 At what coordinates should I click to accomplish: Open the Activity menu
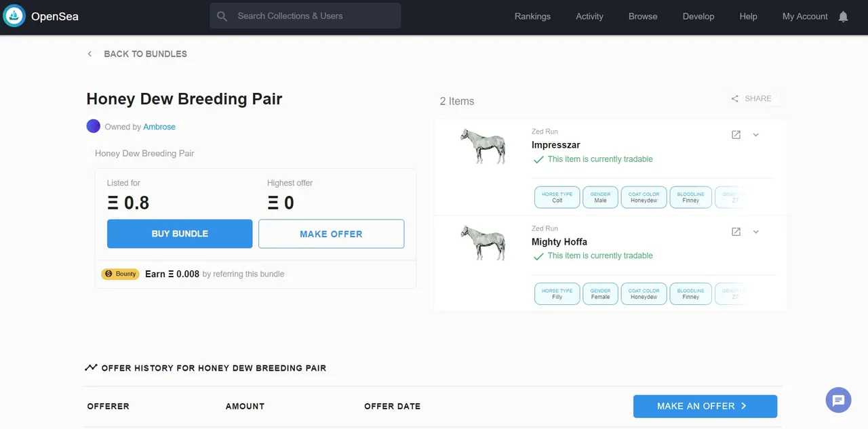tap(589, 16)
